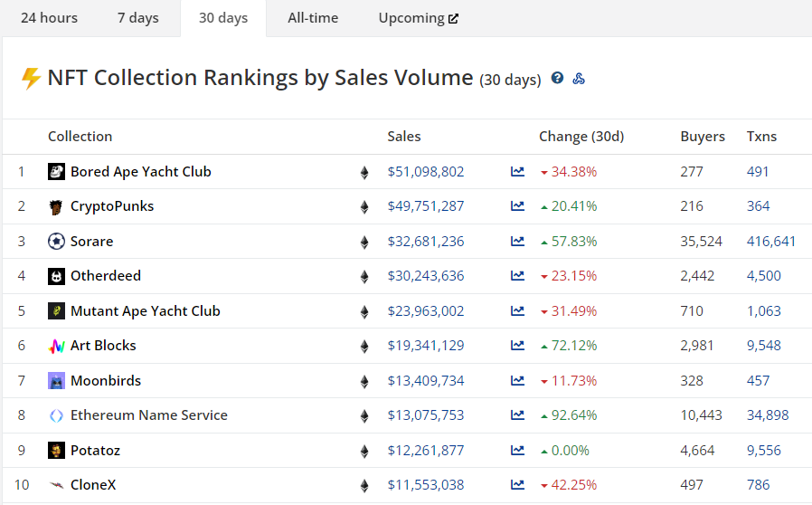This screenshot has height=505, width=812.
Task: Open the Bored Ape Yacht Club sales chart icon
Action: pos(517,171)
